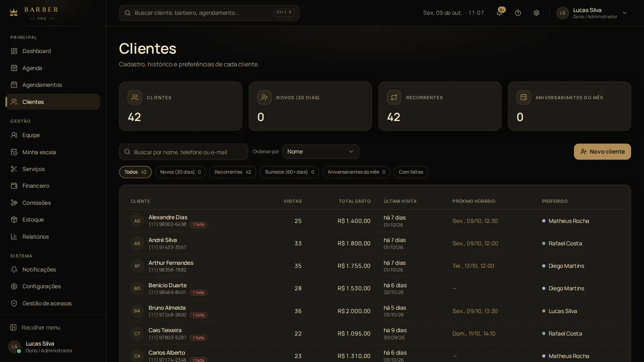
Task: Click the Recorrentes card repeat icon
Action: (394, 97)
